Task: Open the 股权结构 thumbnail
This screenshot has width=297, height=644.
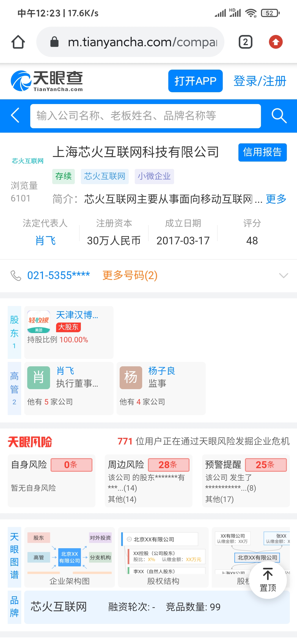Action: tap(163, 557)
